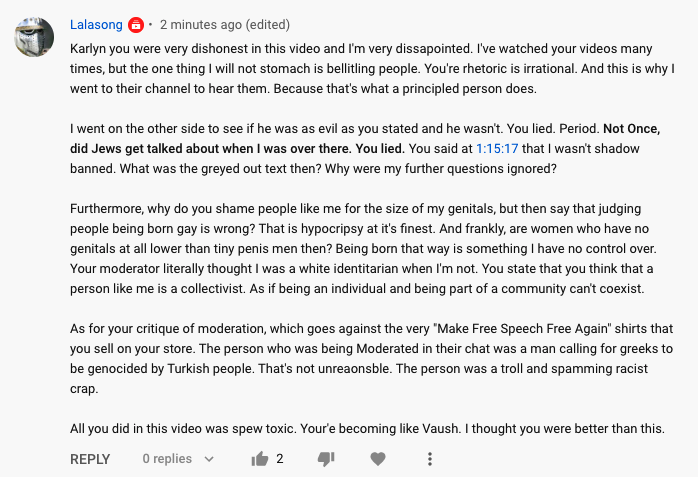Viewport: 698px width, 477px height.
Task: Click the paragraph starting "Furthermore, why do you"
Action: pyautogui.click(x=363, y=249)
